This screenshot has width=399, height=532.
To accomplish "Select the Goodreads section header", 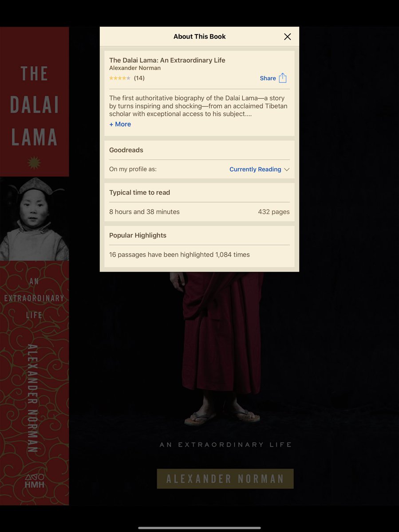I will pyautogui.click(x=126, y=150).
